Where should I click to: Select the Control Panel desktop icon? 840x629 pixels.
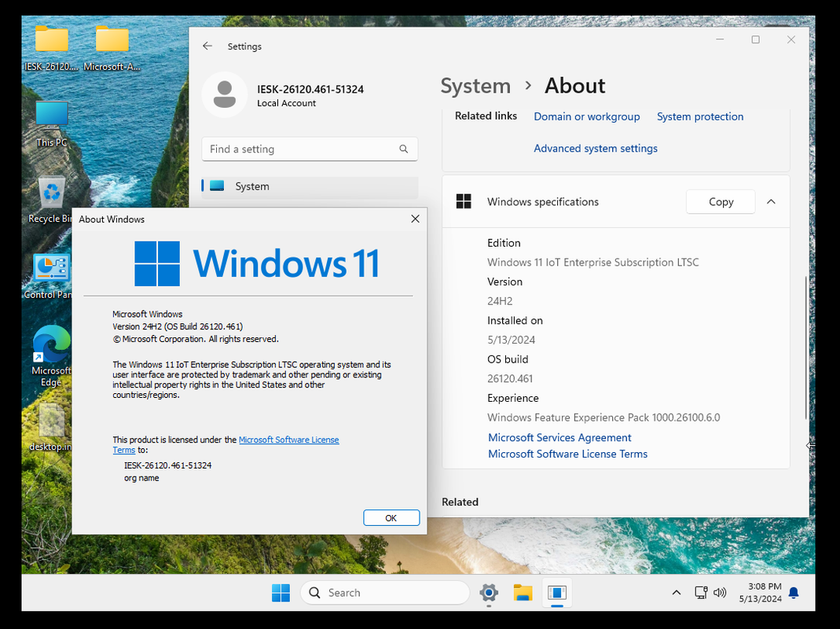click(x=50, y=276)
